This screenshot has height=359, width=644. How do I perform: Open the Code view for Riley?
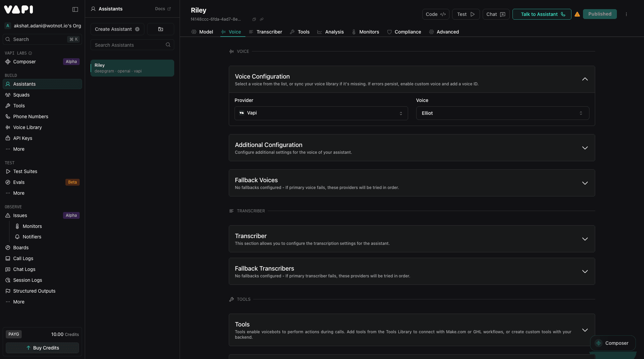[436, 14]
